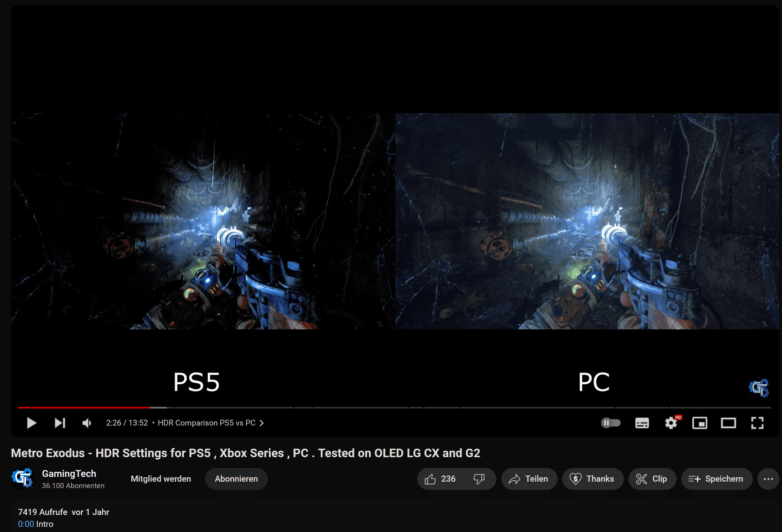Open miniplayer mode
The width and height of the screenshot is (782, 532).
pos(700,423)
